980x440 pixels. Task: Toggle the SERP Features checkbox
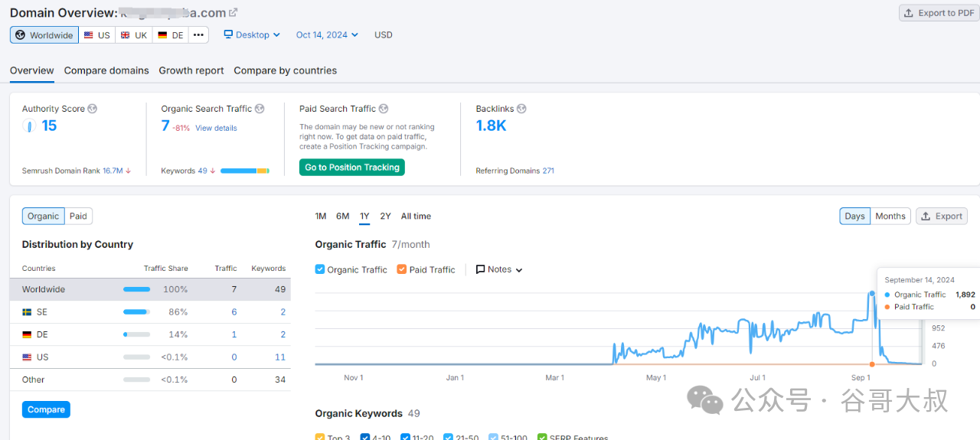[x=542, y=437]
